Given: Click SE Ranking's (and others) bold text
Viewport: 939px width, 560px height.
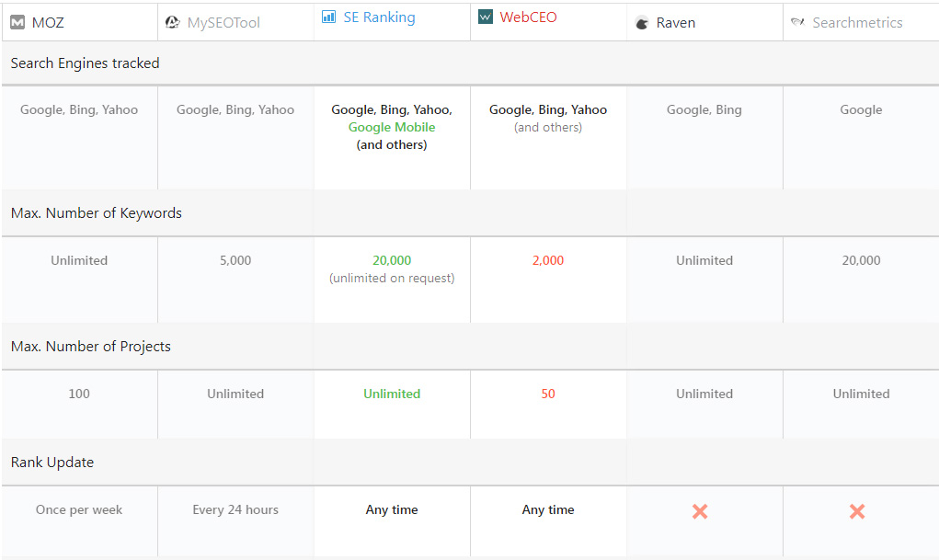Looking at the screenshot, I should [392, 144].
